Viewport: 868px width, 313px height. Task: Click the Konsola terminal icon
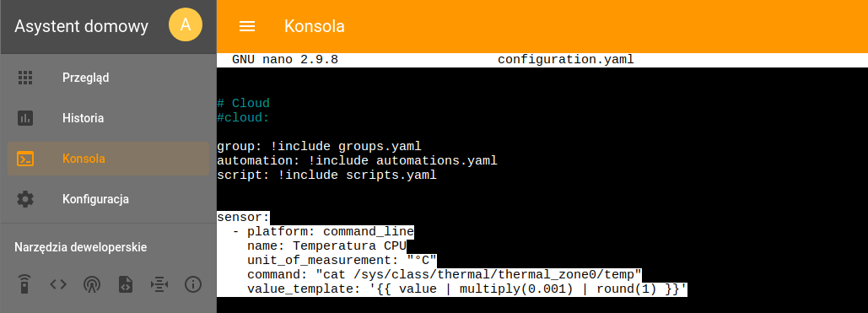coord(25,159)
